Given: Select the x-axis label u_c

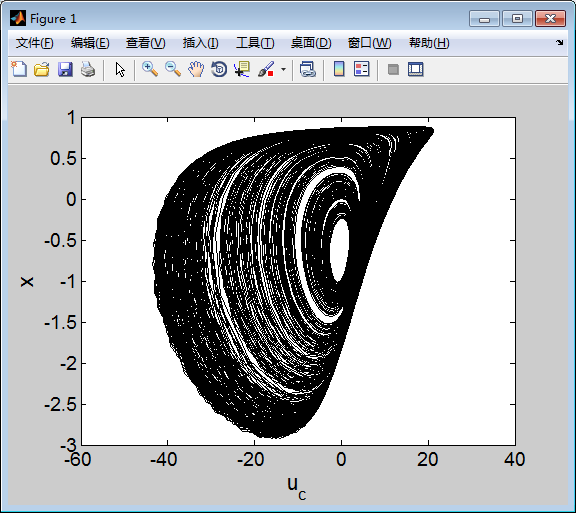Looking at the screenshot, I should [297, 488].
